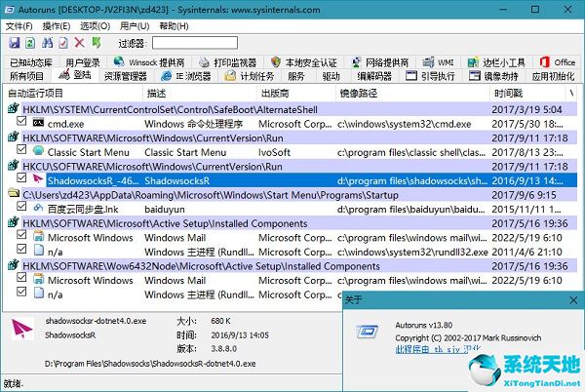Click the ShadowsocksR paper plane row icon
Screen dimensions: 585x392
pos(38,179)
